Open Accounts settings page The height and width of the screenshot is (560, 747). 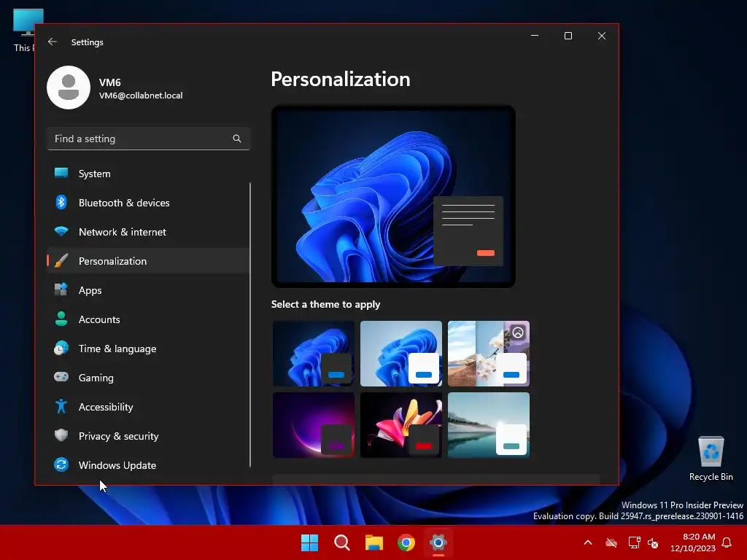click(99, 319)
